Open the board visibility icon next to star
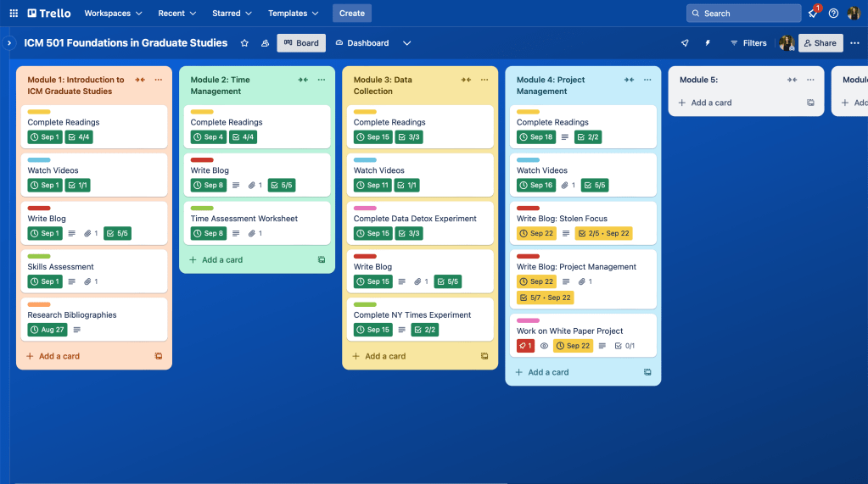The height and width of the screenshot is (484, 868). 265,43
